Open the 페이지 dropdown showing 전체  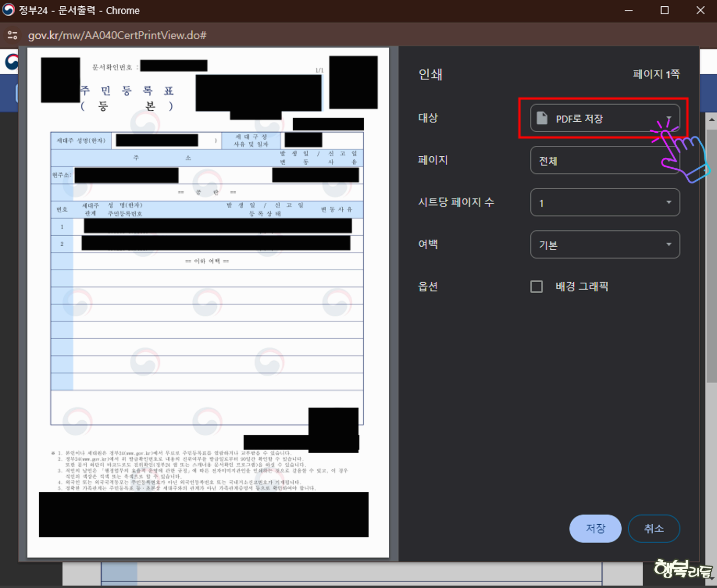coord(605,160)
